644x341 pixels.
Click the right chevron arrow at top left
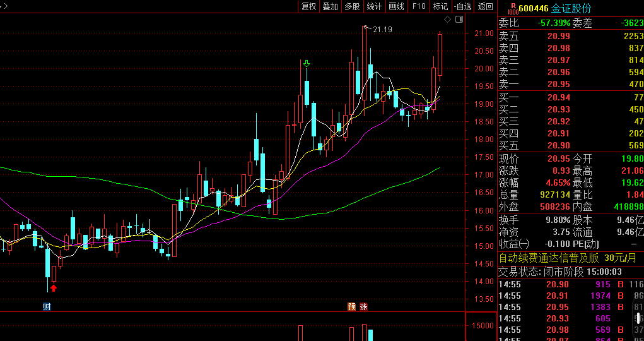click(x=5, y=6)
